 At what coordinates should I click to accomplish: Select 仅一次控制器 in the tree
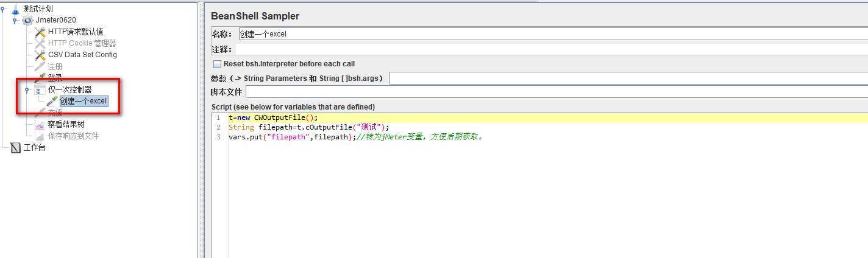(x=70, y=89)
